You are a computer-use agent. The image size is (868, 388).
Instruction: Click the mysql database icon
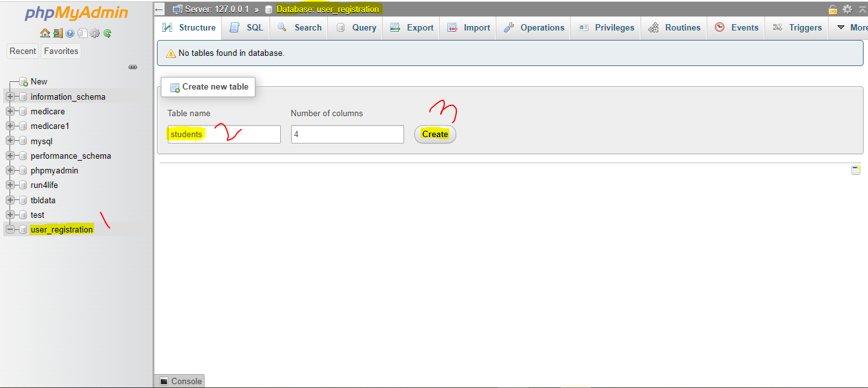23,141
